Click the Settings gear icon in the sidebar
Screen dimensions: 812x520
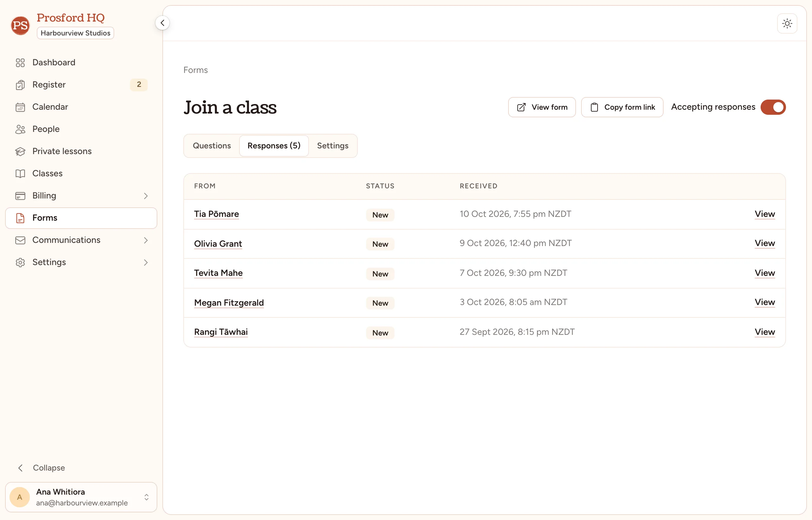20,262
